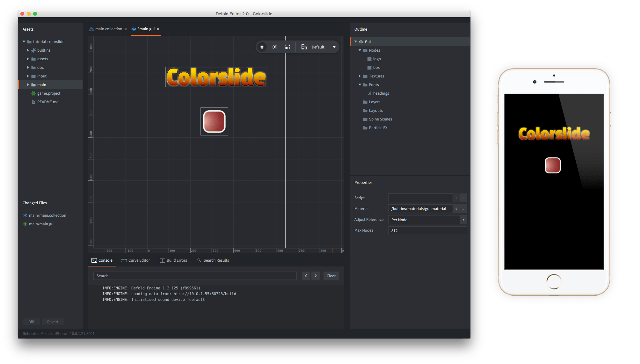Click the open-resource arrow beside Material field
The image size is (640, 364).
point(457,209)
